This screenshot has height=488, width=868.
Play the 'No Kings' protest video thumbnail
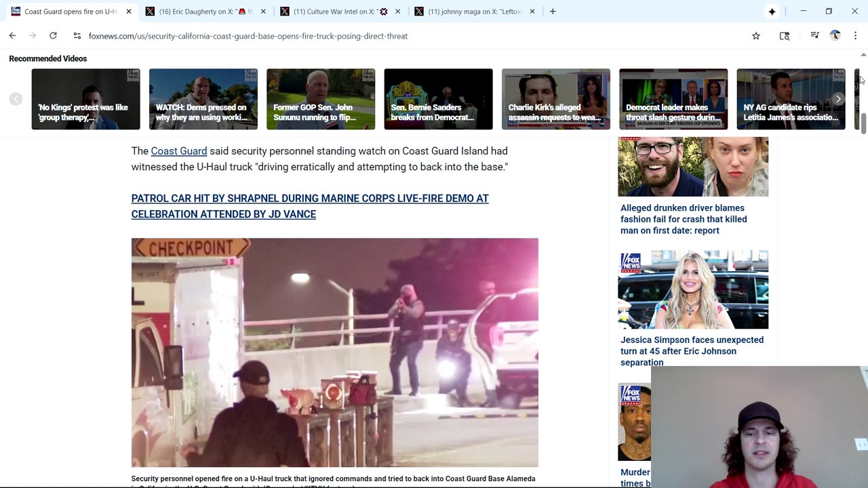[85, 99]
